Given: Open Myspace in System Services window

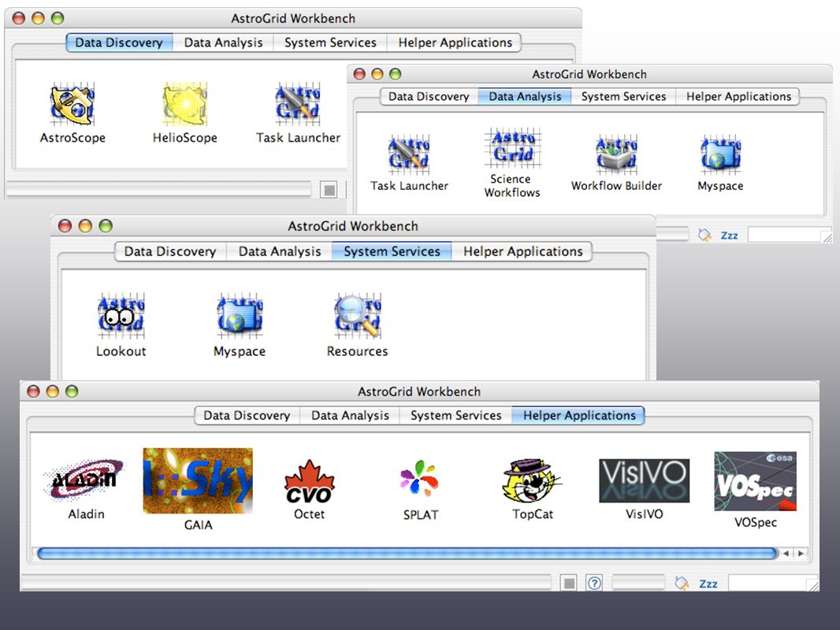Looking at the screenshot, I should point(240,316).
